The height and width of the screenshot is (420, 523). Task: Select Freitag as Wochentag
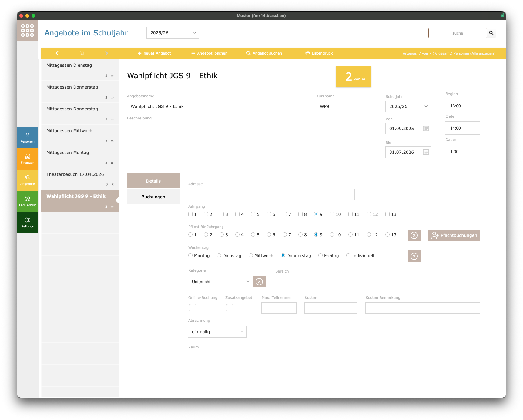click(x=320, y=256)
